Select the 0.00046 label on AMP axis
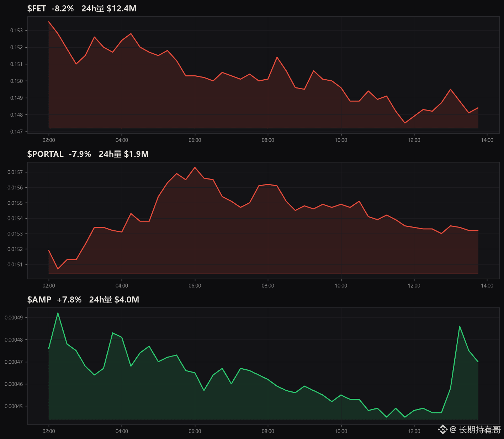 pos(14,384)
